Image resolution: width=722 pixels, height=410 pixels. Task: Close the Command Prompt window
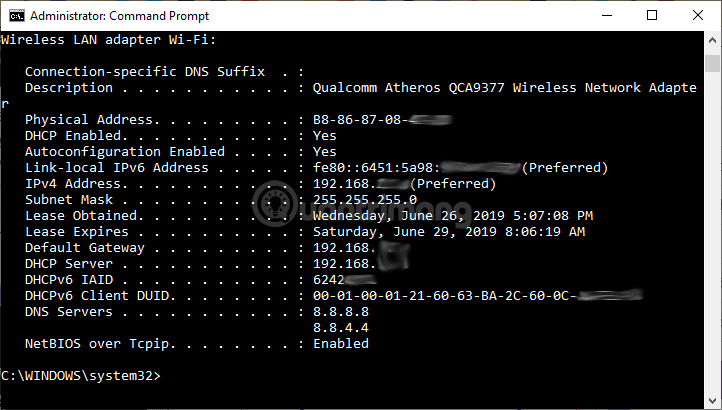click(x=698, y=15)
